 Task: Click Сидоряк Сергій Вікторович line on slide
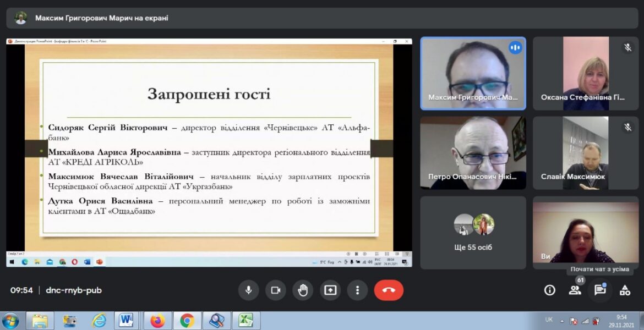click(209, 133)
